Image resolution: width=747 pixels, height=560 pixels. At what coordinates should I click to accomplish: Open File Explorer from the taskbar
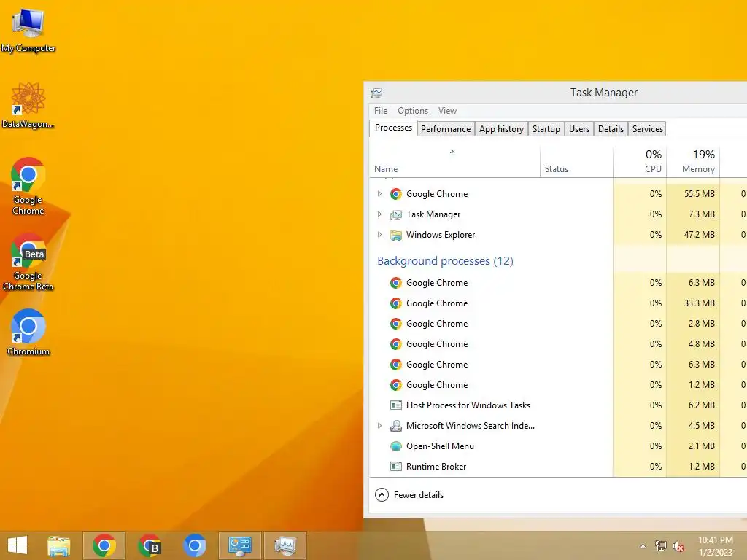(x=59, y=545)
